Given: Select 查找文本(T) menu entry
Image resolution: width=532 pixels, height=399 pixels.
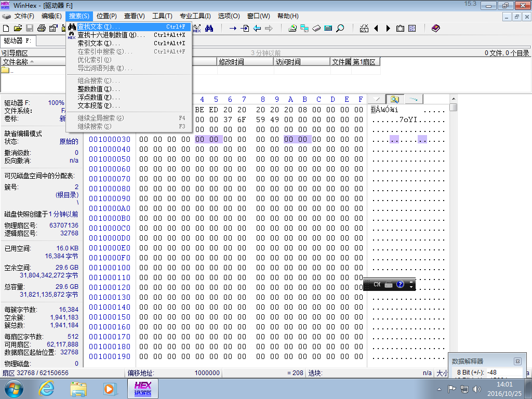Looking at the screenshot, I should click(x=129, y=26).
